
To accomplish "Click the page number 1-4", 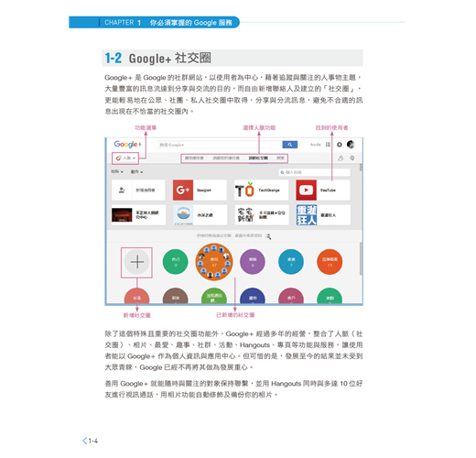I will click(93, 441).
